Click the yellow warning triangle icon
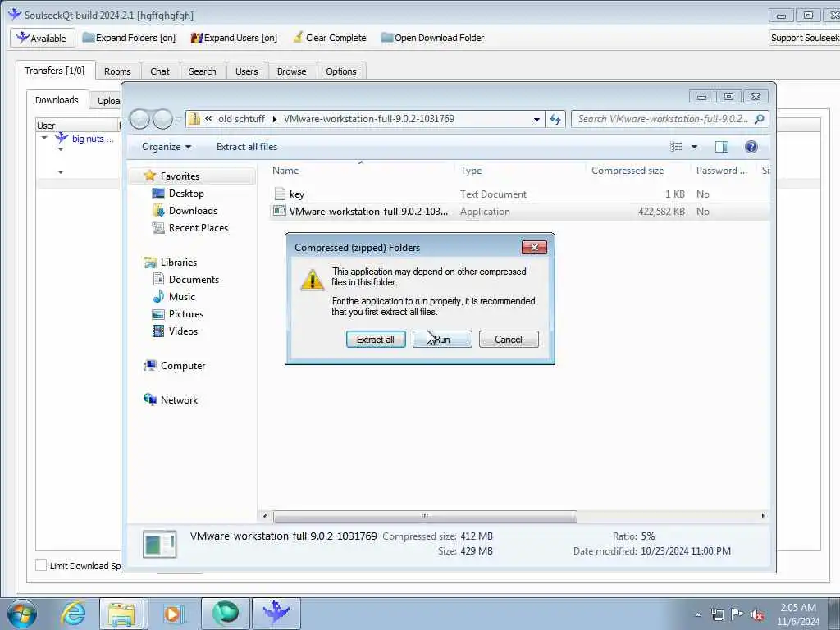The width and height of the screenshot is (840, 630). click(x=312, y=281)
